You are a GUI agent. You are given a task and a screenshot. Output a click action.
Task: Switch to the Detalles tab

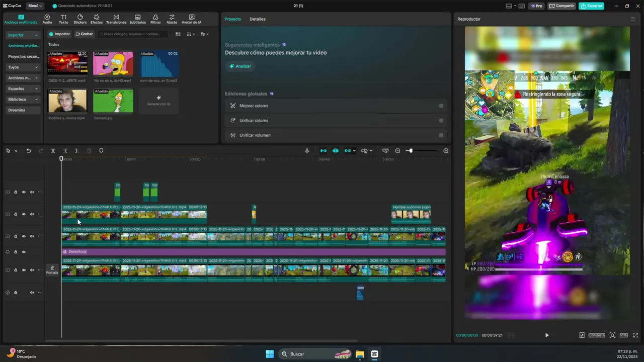(258, 19)
